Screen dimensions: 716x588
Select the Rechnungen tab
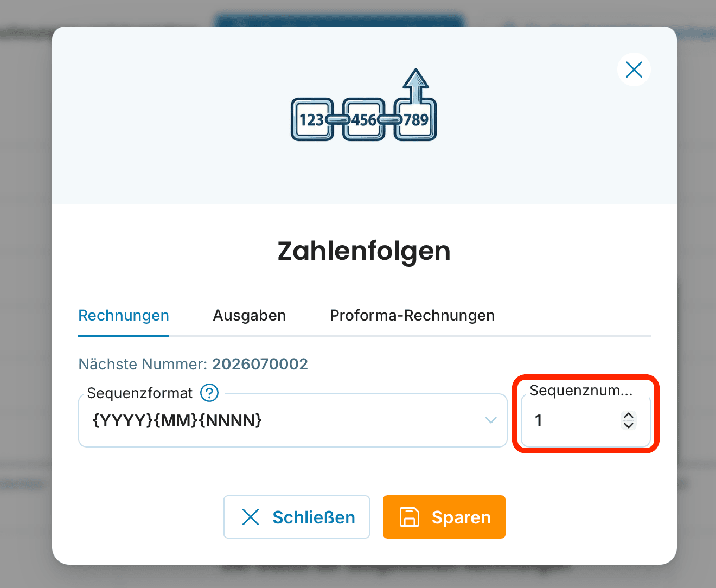[x=124, y=315]
